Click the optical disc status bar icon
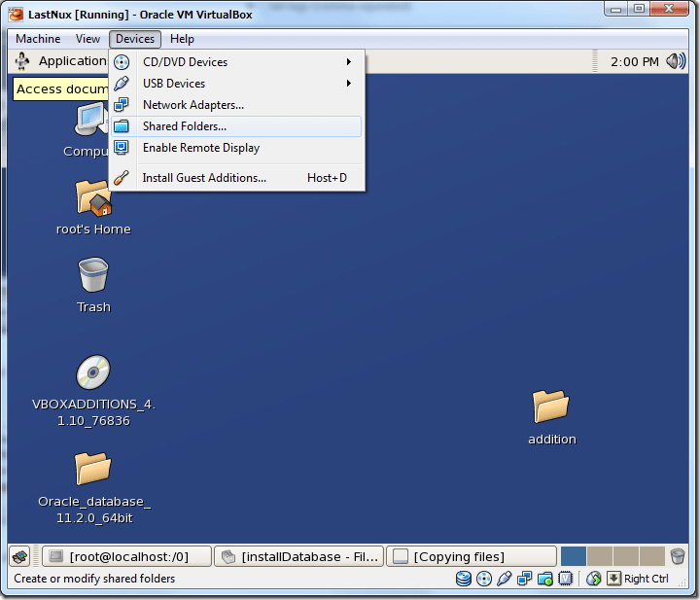The width and height of the screenshot is (700, 600). click(484, 579)
